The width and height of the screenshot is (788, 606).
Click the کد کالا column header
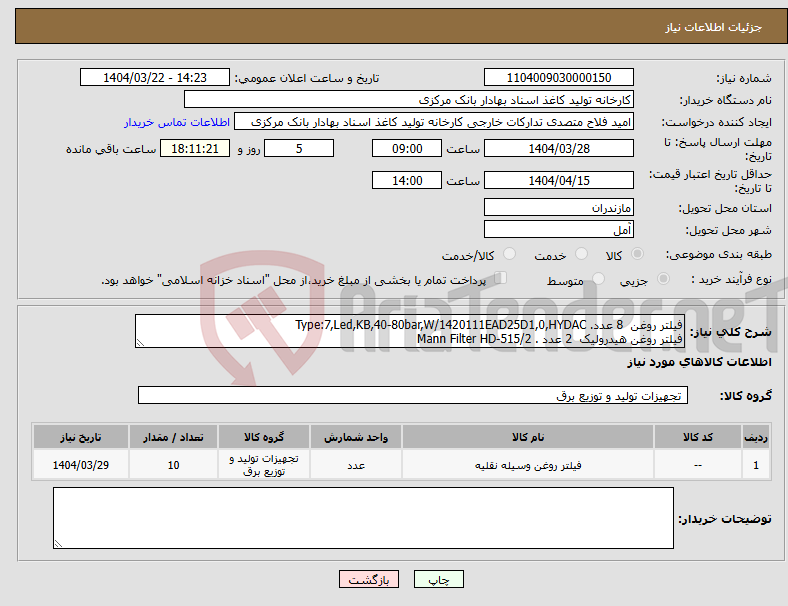(x=698, y=437)
